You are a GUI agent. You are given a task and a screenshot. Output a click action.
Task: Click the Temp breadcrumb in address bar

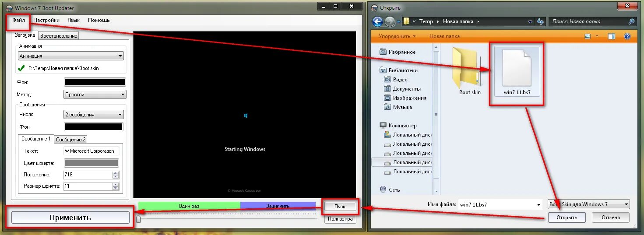click(426, 21)
